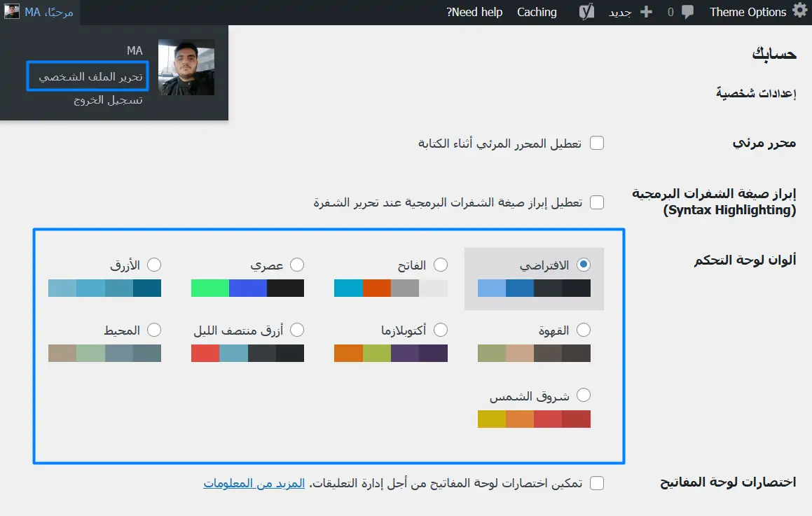Select الأزرق (Blue) color scheme radio
The image size is (812, 516).
click(154, 265)
